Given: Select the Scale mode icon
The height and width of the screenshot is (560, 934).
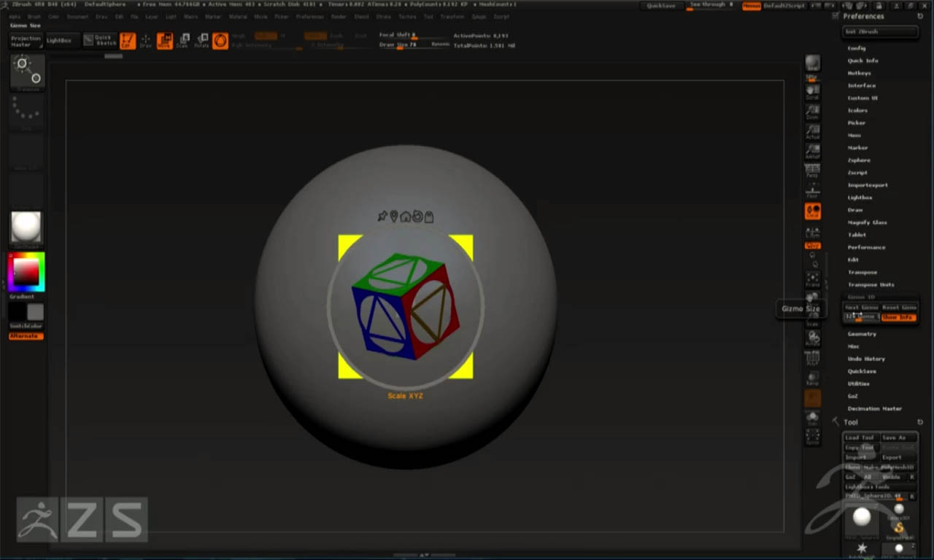Looking at the screenshot, I should click(183, 41).
